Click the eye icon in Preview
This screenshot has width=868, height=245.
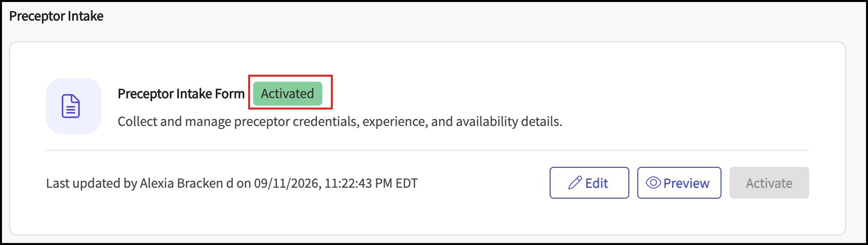coord(653,183)
